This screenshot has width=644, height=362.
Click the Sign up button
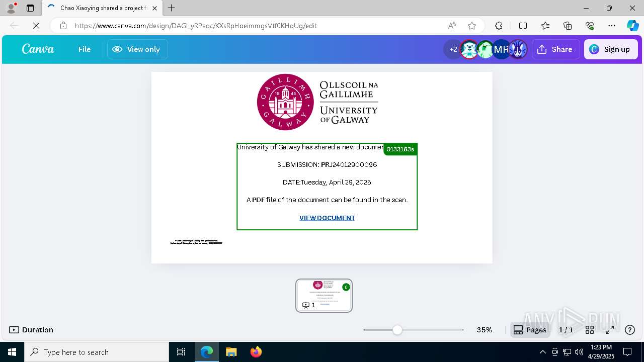tap(611, 49)
